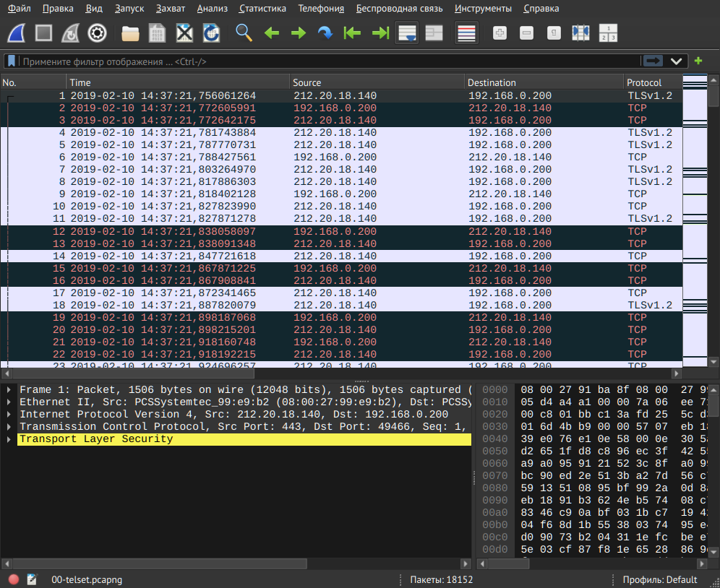
Task: Go to a specific packet with the curved arrow
Action: point(325,33)
